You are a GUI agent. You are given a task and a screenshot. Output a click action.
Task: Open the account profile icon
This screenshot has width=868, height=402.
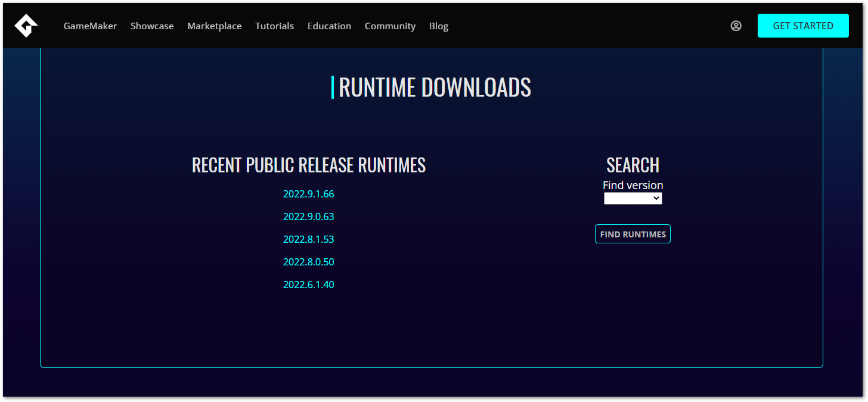pos(736,25)
